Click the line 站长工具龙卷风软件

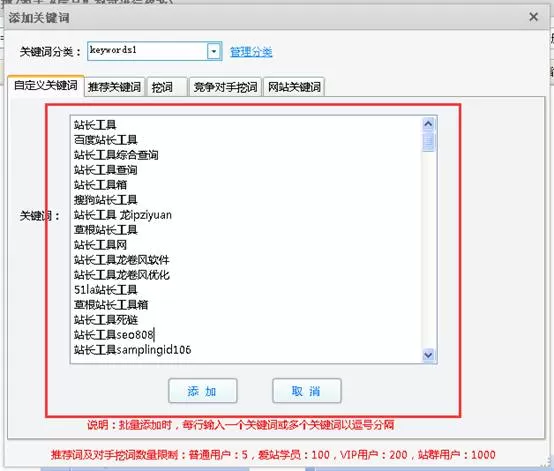122,260
